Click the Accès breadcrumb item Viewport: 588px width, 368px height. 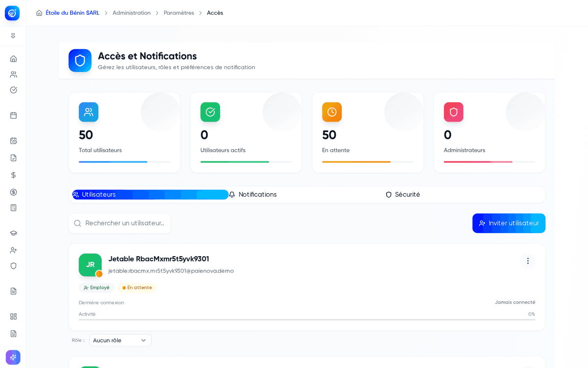click(x=215, y=13)
